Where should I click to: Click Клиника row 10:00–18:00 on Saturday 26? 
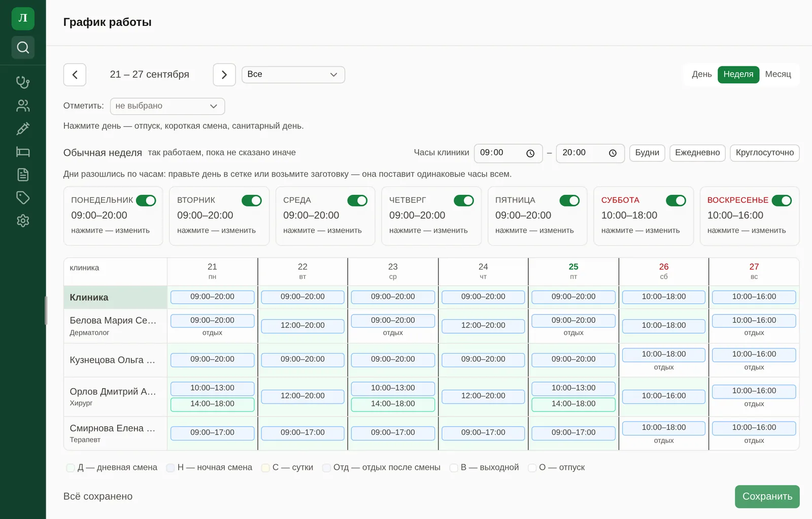pos(664,297)
